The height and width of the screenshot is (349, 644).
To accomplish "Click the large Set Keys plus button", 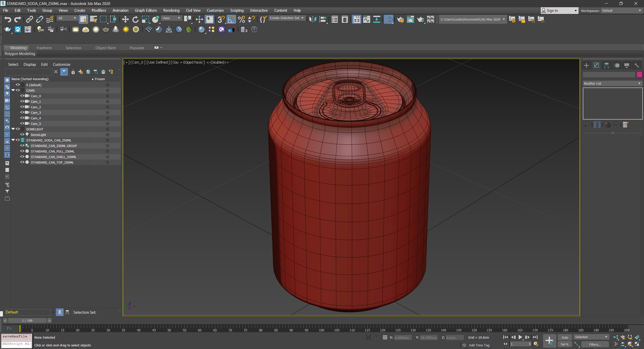I will click(549, 341).
